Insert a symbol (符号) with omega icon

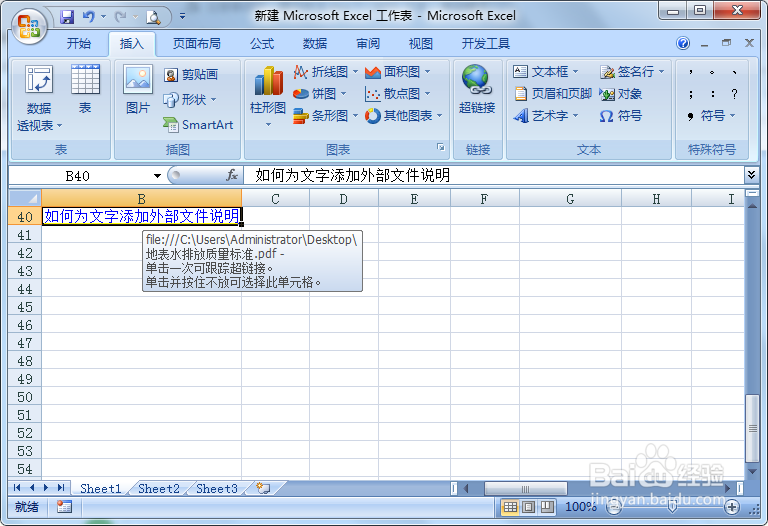621,116
